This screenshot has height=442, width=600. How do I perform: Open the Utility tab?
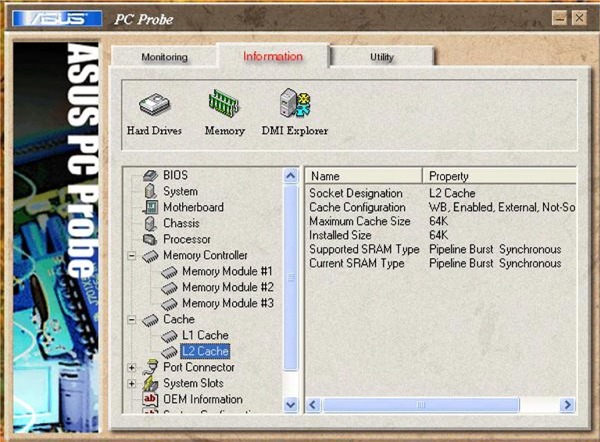(382, 57)
